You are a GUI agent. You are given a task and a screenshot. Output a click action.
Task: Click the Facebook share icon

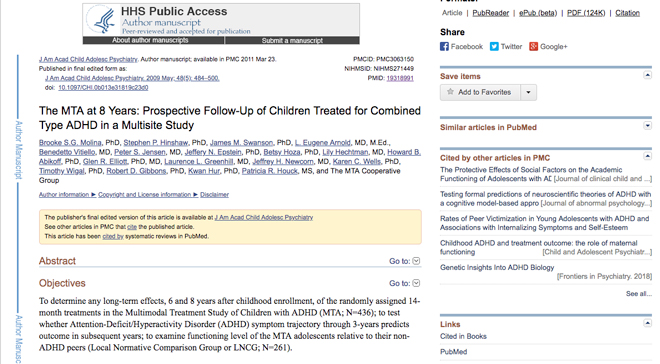click(x=444, y=47)
